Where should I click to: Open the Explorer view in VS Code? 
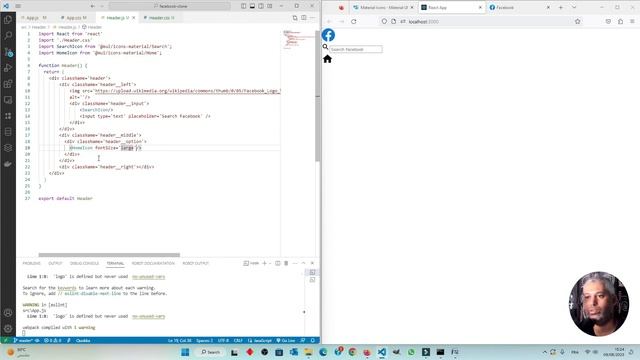click(8, 20)
